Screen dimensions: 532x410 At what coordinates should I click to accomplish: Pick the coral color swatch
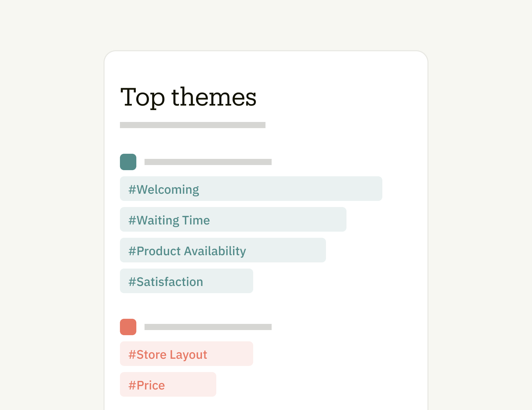pyautogui.click(x=128, y=327)
